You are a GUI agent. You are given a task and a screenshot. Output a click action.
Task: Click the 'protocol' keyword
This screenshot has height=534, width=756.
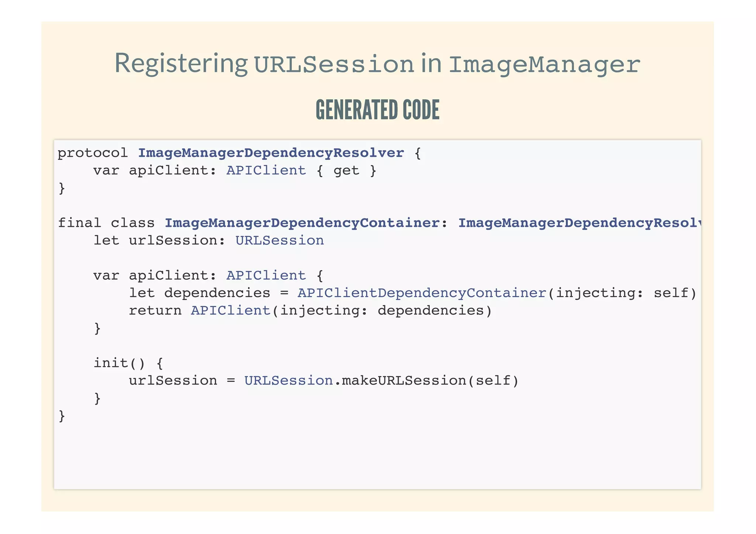point(93,153)
